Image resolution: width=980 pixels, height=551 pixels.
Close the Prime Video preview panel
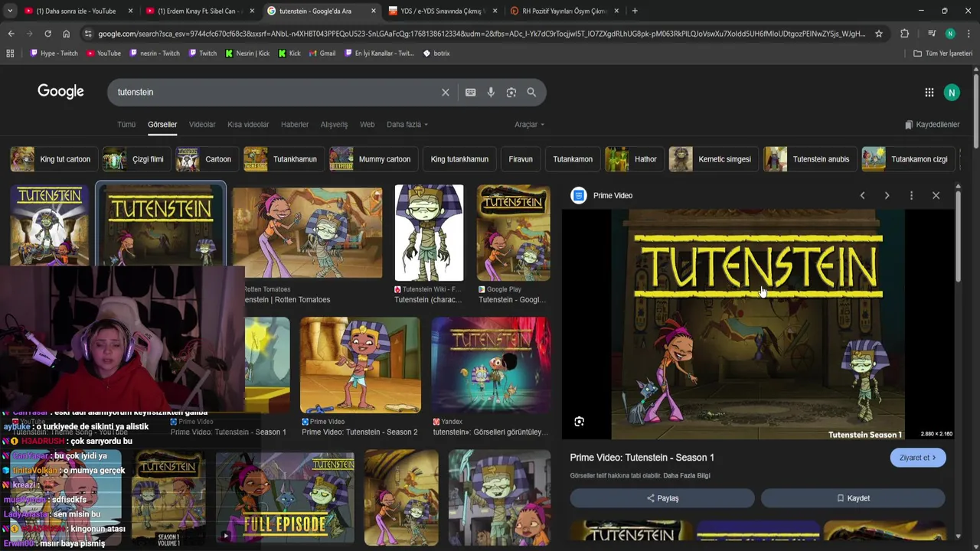tap(936, 195)
